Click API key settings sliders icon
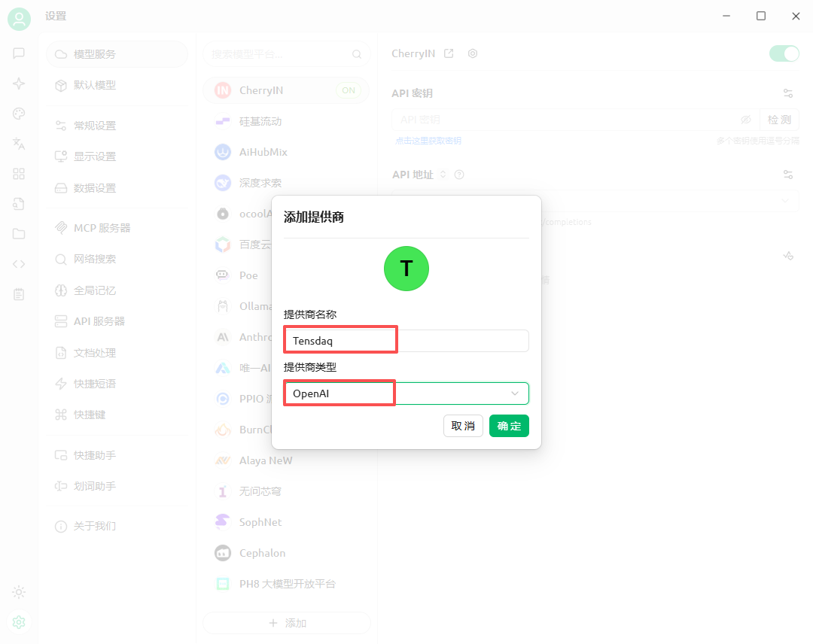Image resolution: width=813 pixels, height=644 pixels. point(788,93)
